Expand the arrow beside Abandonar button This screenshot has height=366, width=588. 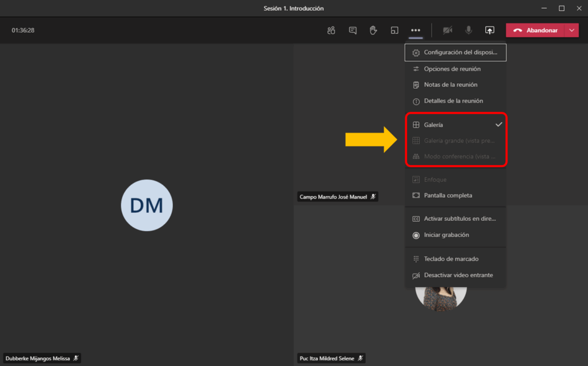(571, 30)
